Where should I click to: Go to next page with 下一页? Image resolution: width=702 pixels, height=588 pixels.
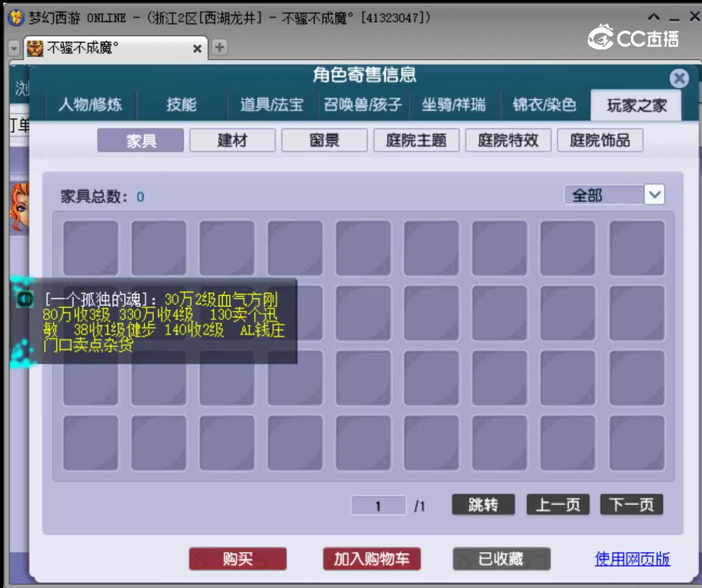632,505
